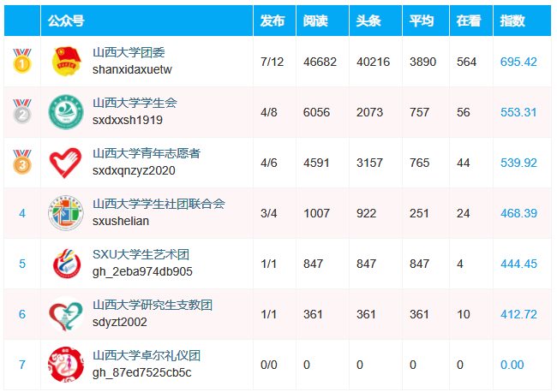This screenshot has height=392, width=557.
Task: Open 山西大学学生会 green logo
Action: click(x=66, y=112)
